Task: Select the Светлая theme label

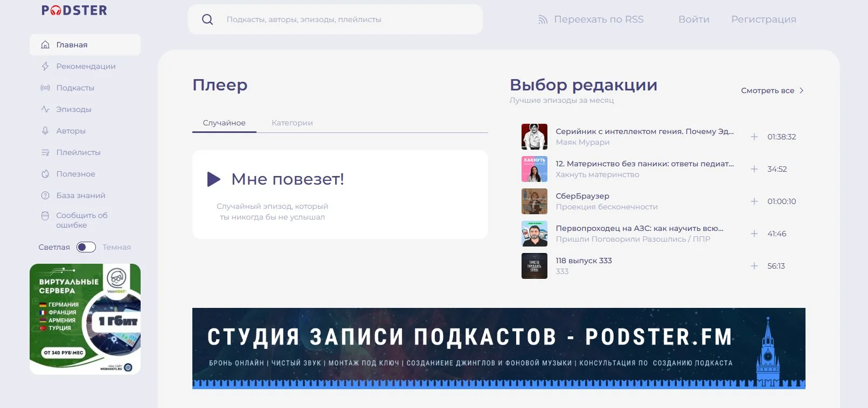Action: tap(54, 247)
